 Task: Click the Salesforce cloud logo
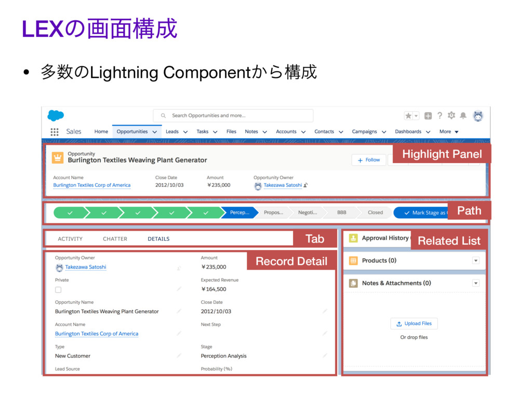coord(56,115)
